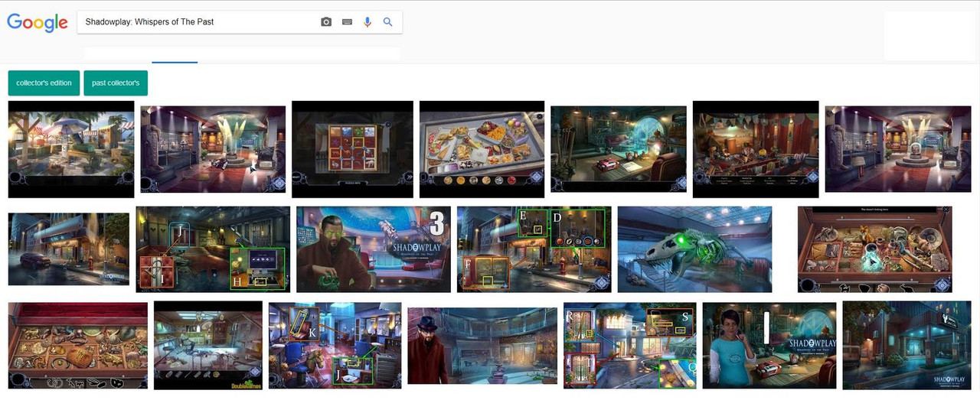Open walkthrough thumbnail labeled J, H, I

(x=213, y=249)
